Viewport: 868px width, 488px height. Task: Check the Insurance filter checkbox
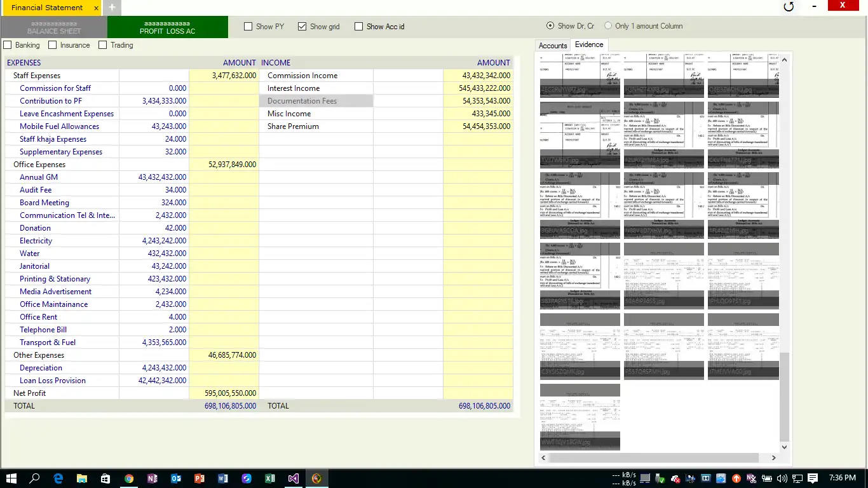click(53, 45)
